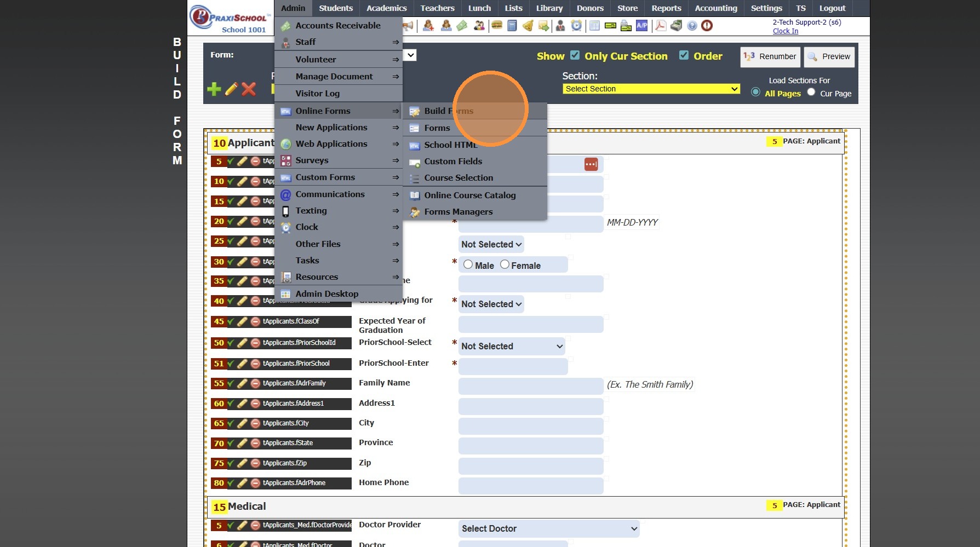Click the red exclamation alert toolbar icon
980x547 pixels.
pyautogui.click(x=707, y=26)
